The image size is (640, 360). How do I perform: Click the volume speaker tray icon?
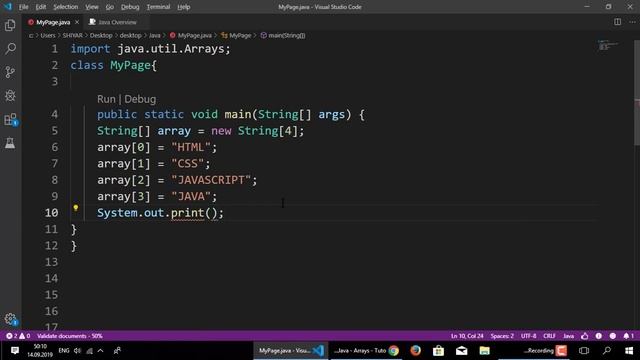pyautogui.click(x=78, y=350)
